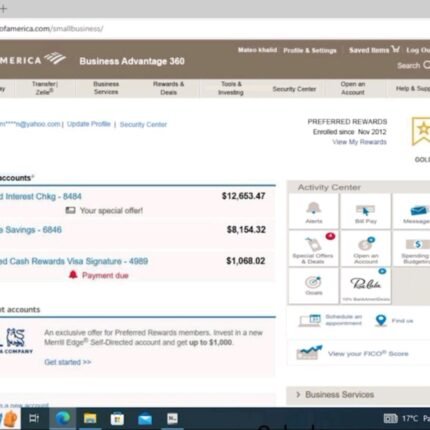The image size is (430, 430).
Task: Open the Mail app from taskbar
Action: [145, 419]
